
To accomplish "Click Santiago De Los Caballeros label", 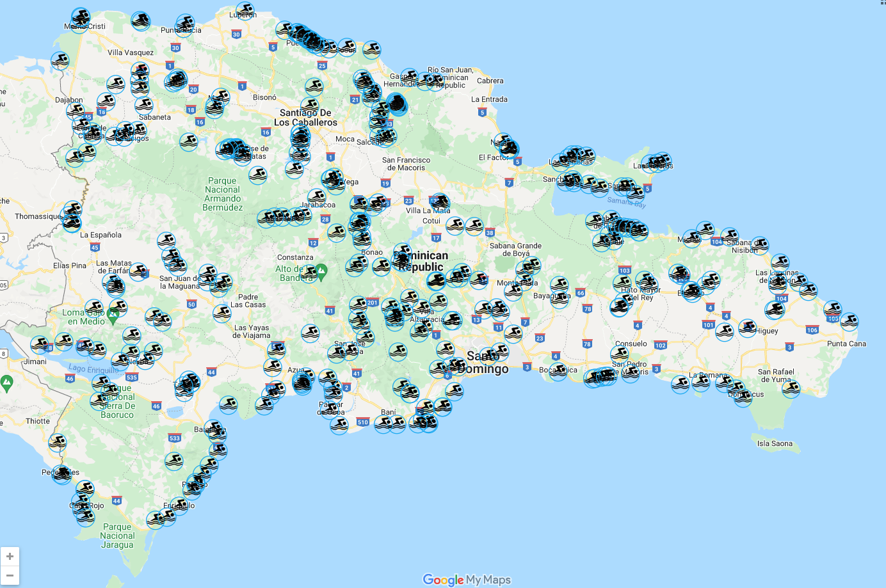I will tap(305, 118).
